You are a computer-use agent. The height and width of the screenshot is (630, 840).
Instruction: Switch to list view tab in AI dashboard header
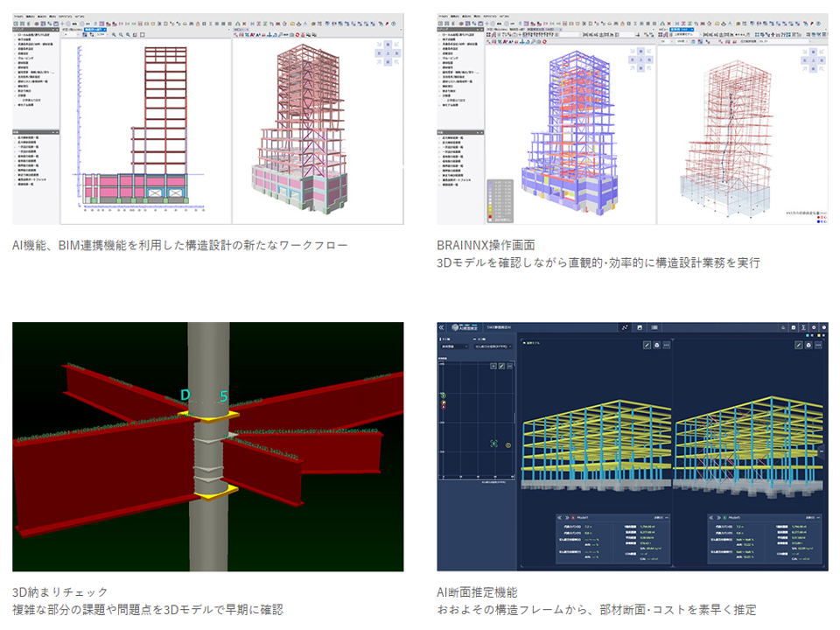click(x=654, y=327)
